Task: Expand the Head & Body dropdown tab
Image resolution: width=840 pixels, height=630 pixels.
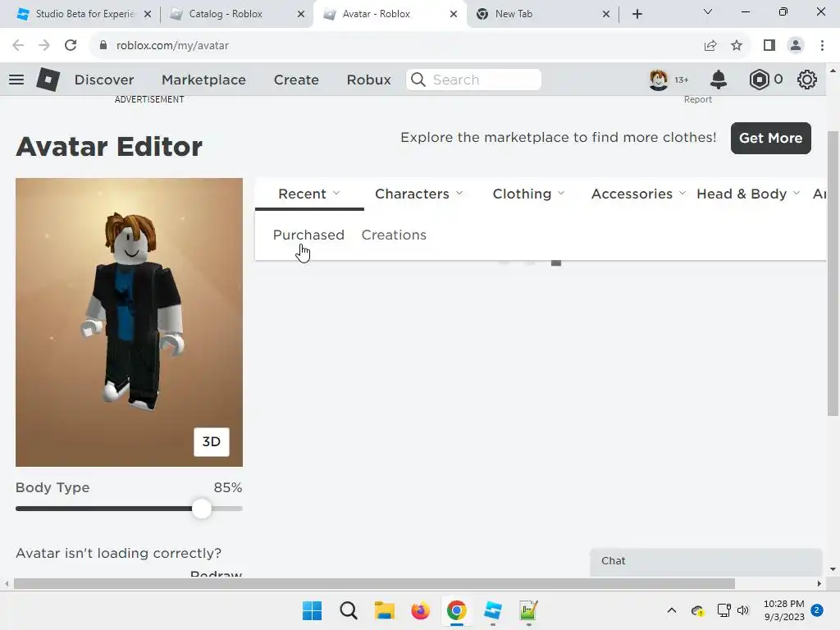Action: 748,194
